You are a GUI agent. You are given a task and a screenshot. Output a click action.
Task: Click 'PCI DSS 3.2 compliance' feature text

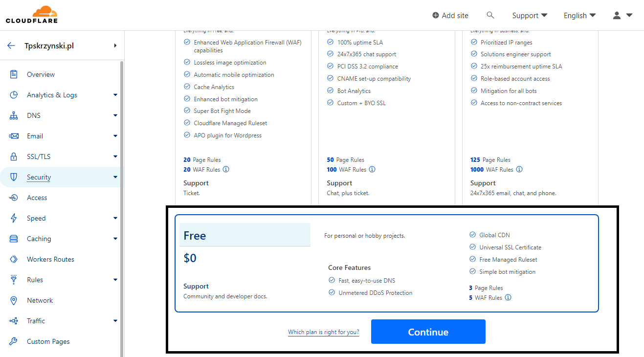368,67
